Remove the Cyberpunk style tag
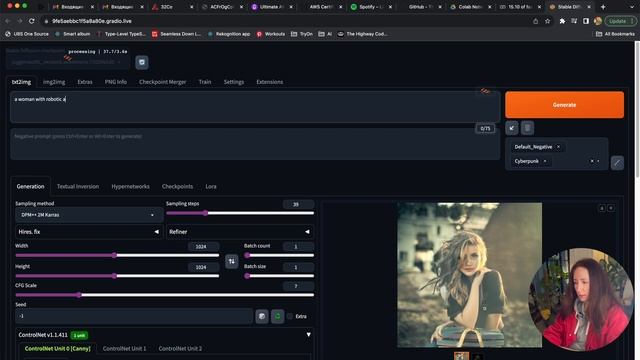The width and height of the screenshot is (640, 360). [545, 161]
